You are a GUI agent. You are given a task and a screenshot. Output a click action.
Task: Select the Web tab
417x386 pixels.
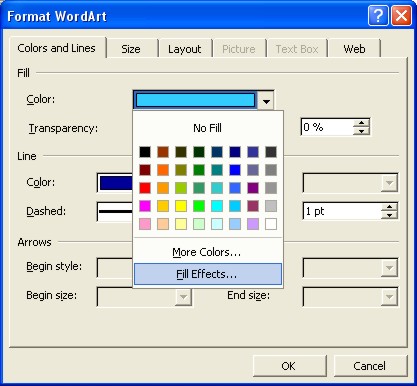click(x=354, y=49)
